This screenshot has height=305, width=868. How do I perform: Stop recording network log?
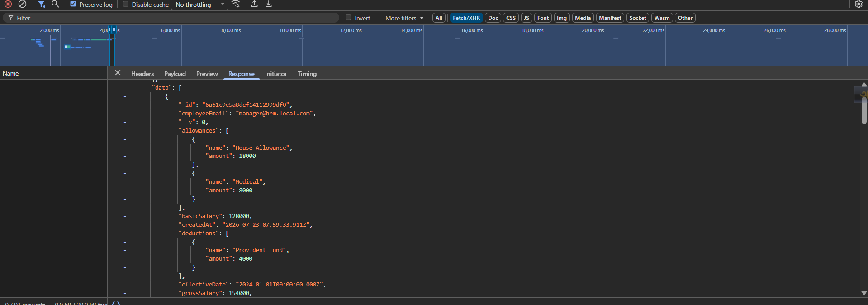tap(8, 4)
